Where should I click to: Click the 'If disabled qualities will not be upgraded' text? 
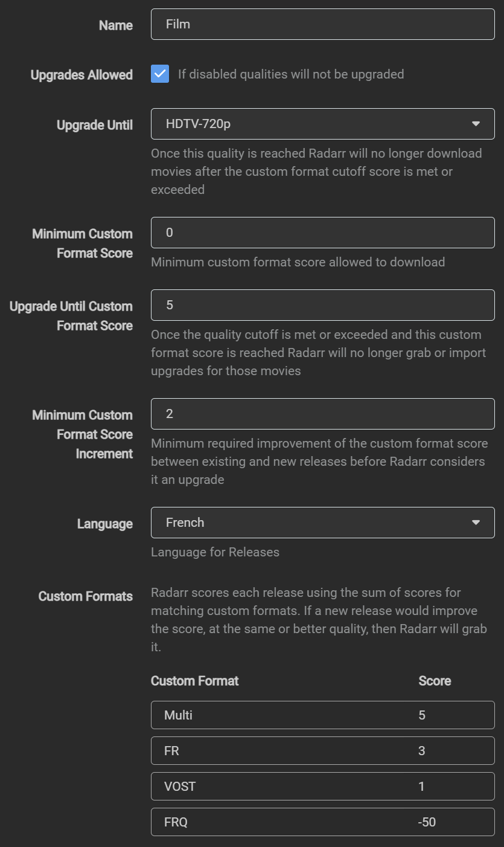[291, 74]
